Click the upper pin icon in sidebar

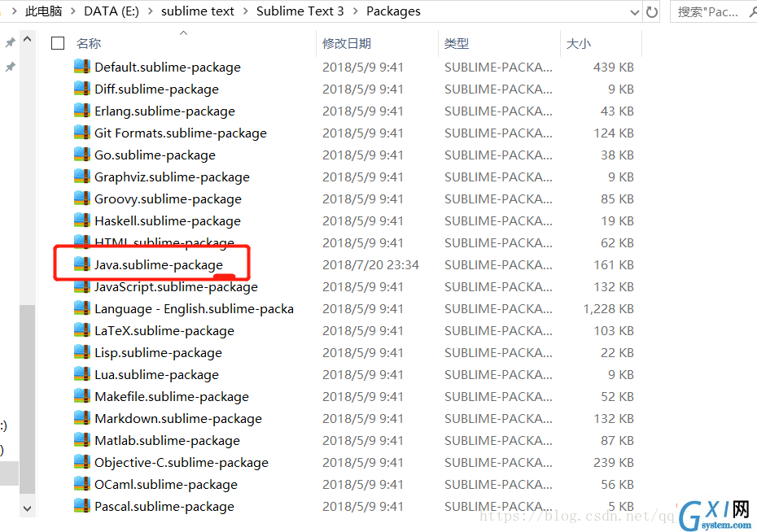[10, 42]
